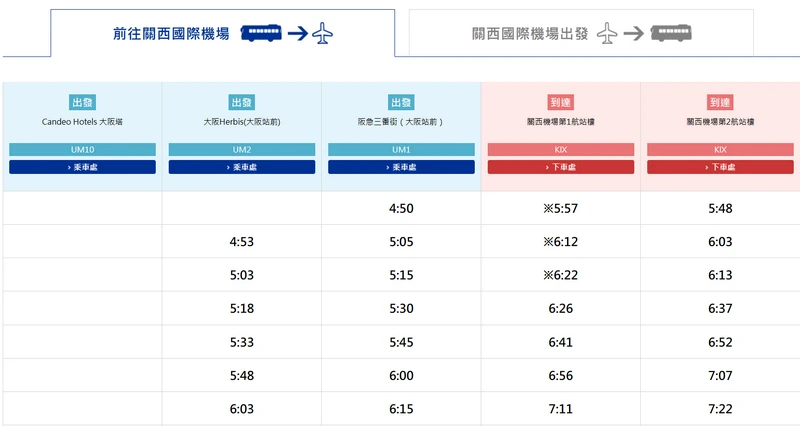Select the 7:07 arrival time cell

point(720,375)
